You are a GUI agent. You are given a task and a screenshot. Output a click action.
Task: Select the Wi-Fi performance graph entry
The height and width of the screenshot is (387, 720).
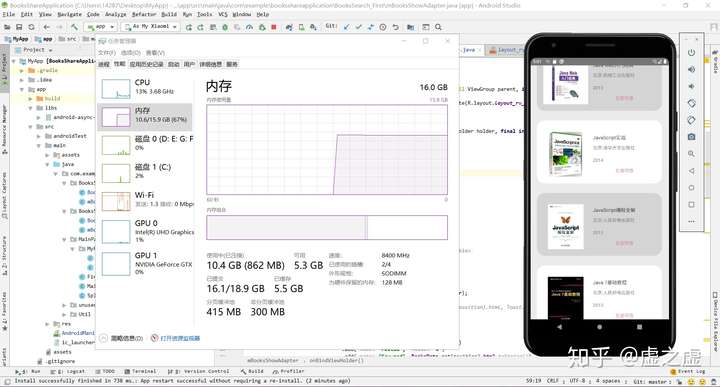(x=146, y=200)
